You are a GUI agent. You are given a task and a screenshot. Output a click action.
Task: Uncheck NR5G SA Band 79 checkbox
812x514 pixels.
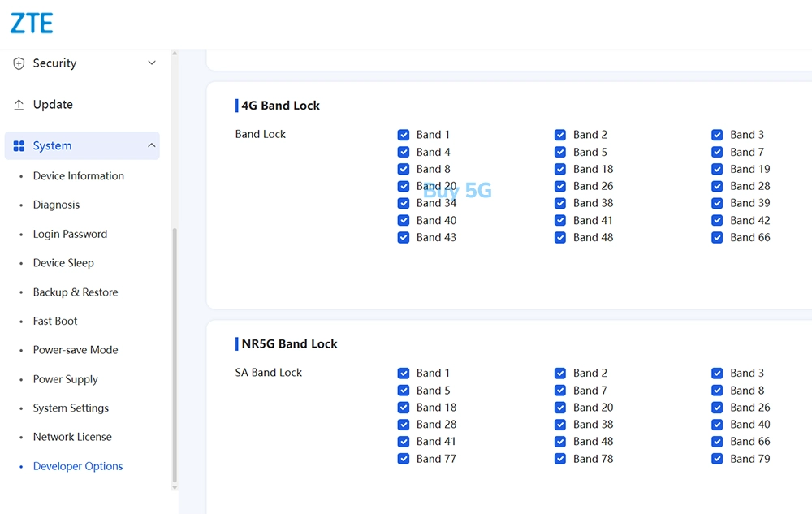point(717,459)
